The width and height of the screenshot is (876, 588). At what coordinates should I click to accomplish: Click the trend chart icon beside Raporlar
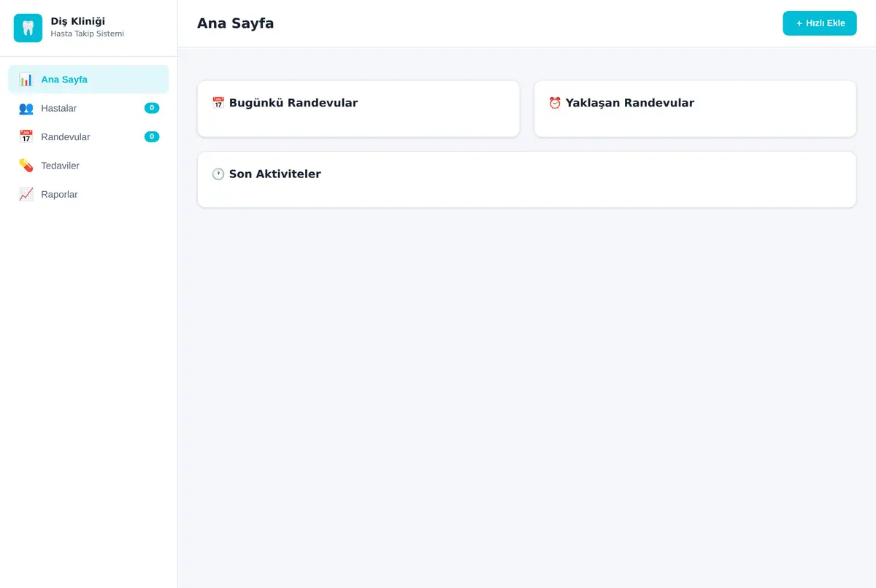[26, 194]
